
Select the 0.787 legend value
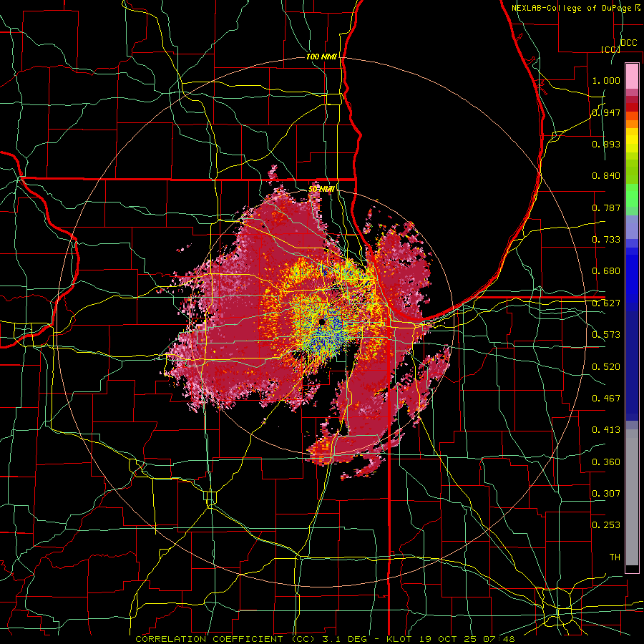606,208
